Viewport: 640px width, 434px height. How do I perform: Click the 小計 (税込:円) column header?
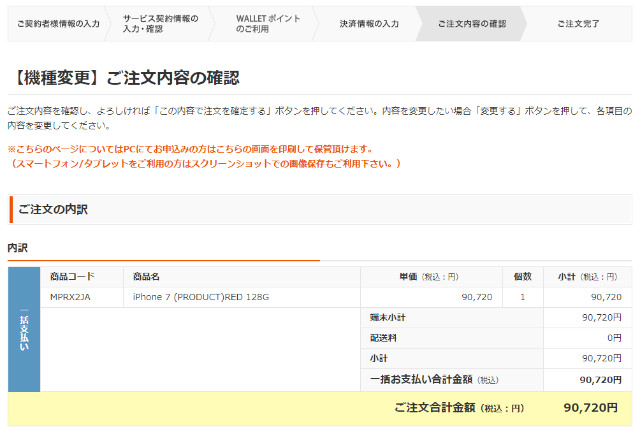tap(587, 277)
